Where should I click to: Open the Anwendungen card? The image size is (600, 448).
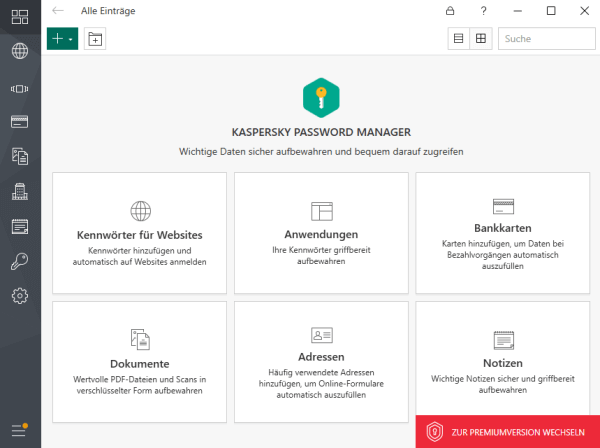pyautogui.click(x=321, y=233)
